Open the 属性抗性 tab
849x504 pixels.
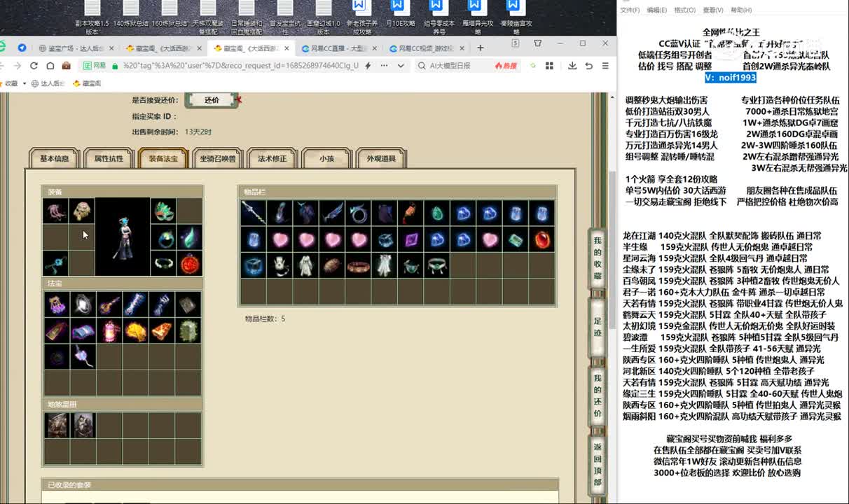109,158
